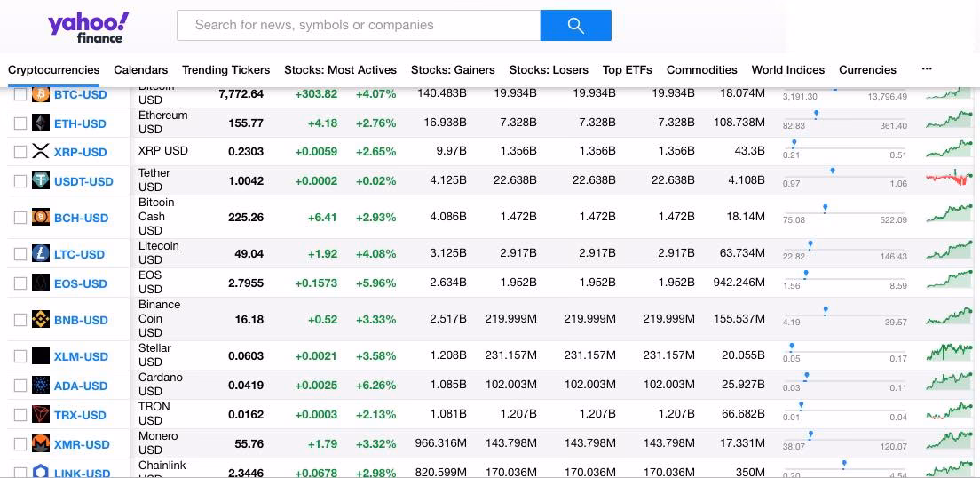Select the Cryptocurrencies tab
Viewport: 980px width, 478px height.
(x=54, y=70)
